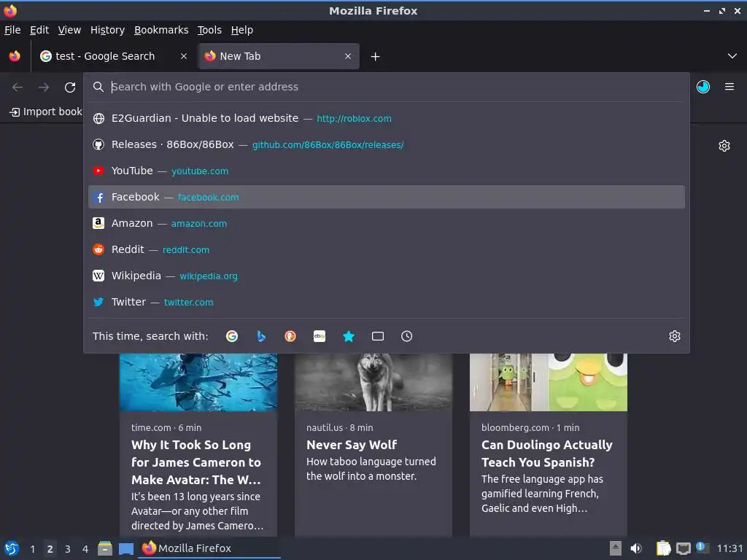Choose the YouTube suggestion row
The image size is (747, 560).
(387, 171)
